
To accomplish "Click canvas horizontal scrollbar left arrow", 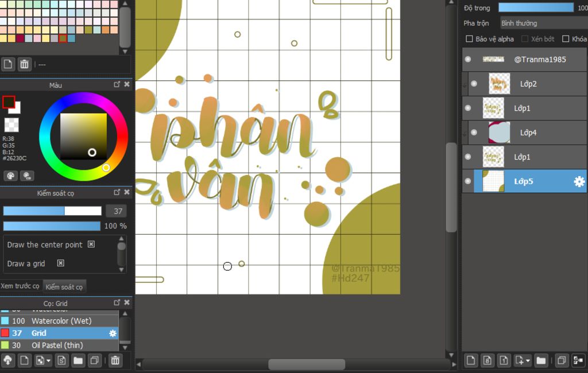I will 138,364.
